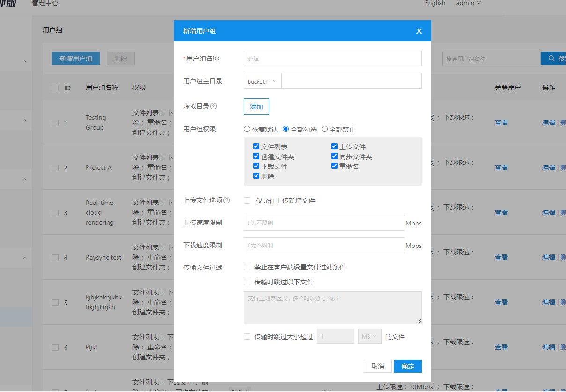The width and height of the screenshot is (566, 392).
Task: Click the 用户组名称 input field
Action: 332,58
